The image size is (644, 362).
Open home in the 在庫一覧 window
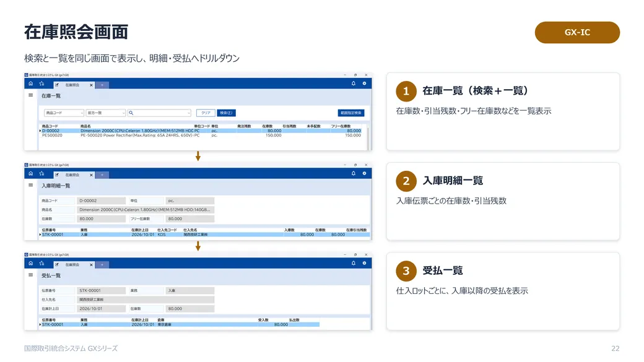(x=31, y=84)
